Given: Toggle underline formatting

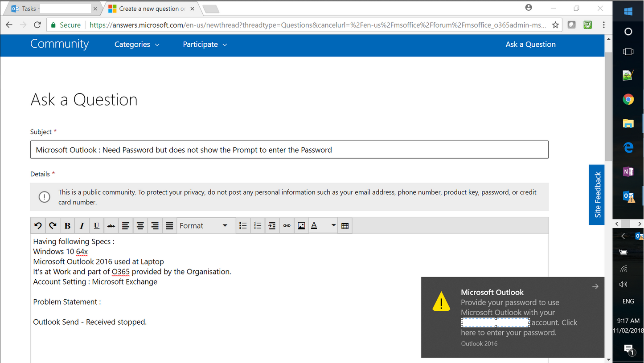Looking at the screenshot, I should pyautogui.click(x=97, y=226).
